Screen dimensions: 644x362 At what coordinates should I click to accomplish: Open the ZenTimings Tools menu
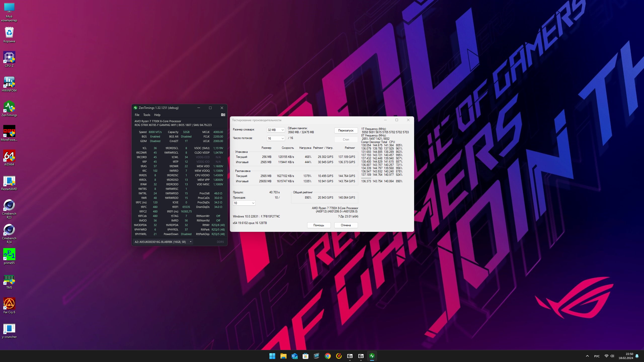point(147,115)
